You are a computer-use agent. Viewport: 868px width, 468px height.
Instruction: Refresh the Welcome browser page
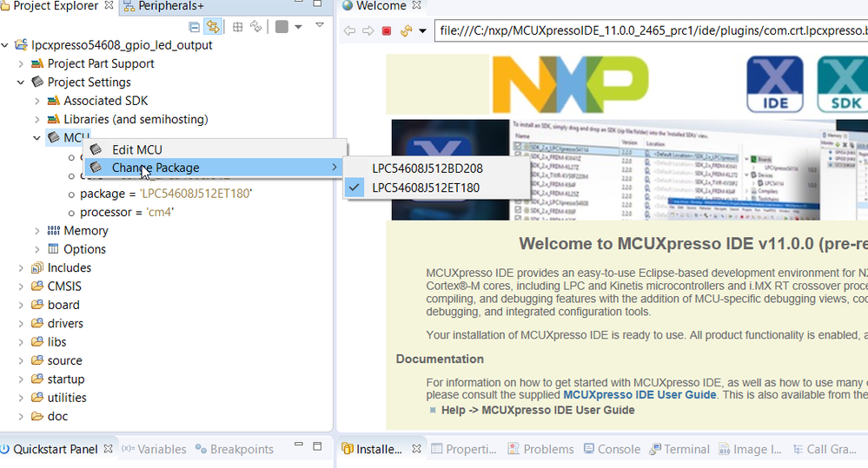(406, 30)
